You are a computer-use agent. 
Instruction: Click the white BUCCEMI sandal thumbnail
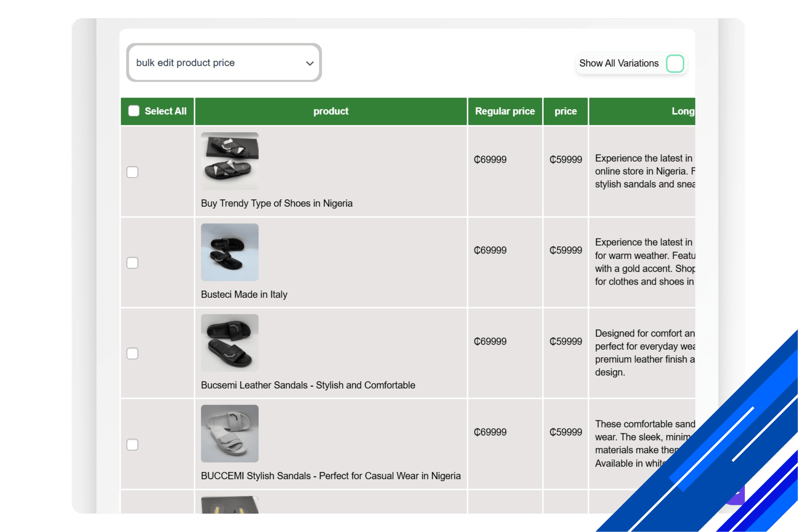229,433
